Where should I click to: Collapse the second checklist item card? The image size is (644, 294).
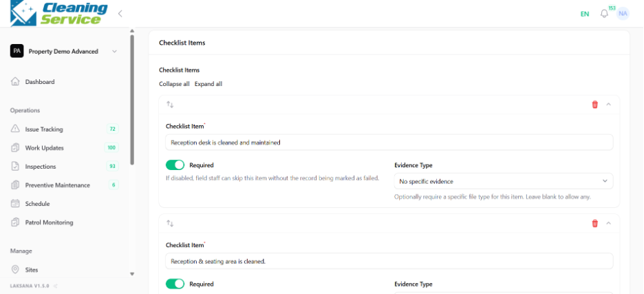click(609, 223)
